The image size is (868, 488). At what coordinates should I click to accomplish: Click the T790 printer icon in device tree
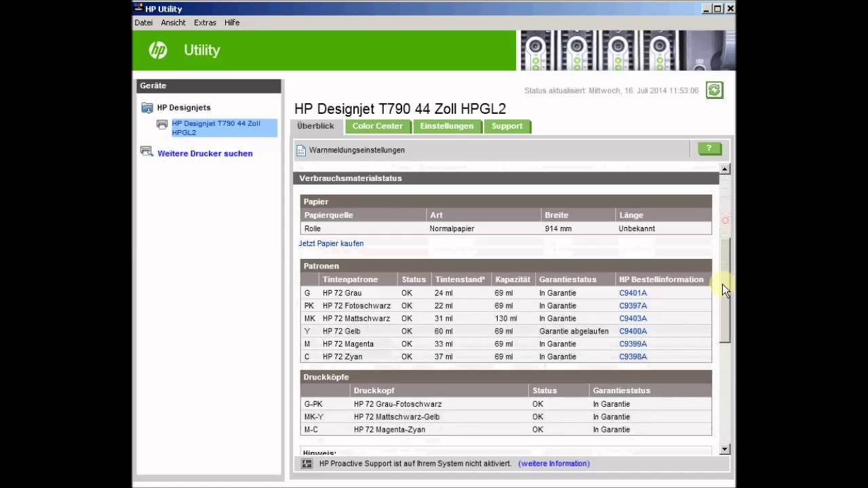click(162, 124)
